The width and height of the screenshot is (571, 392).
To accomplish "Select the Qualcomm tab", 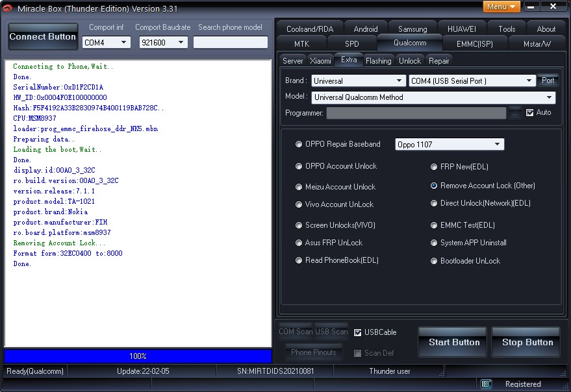I will pos(410,43).
